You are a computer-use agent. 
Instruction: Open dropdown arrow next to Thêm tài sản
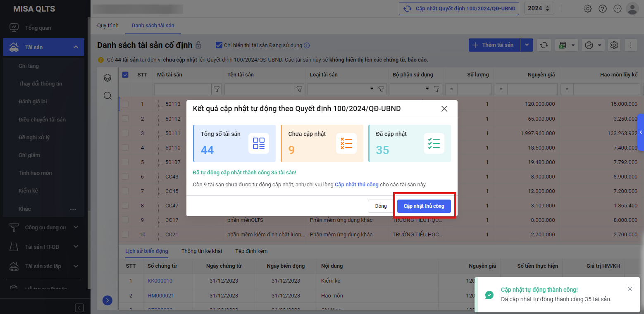pos(527,45)
